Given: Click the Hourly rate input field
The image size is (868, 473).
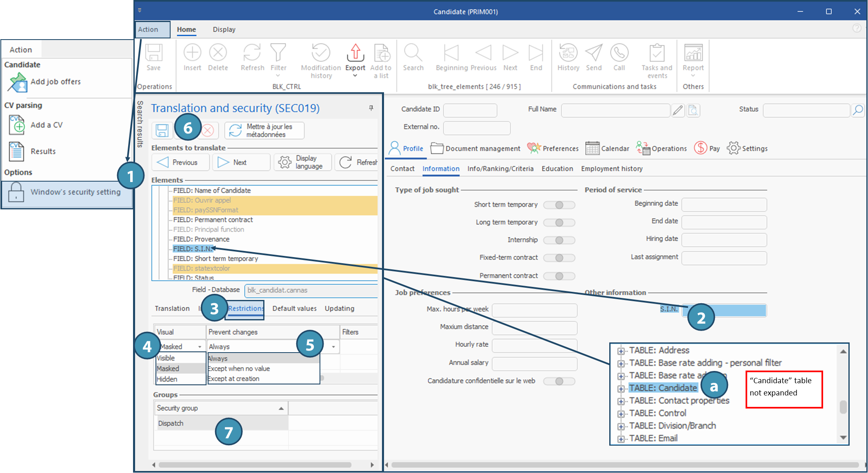Looking at the screenshot, I should click(534, 345).
